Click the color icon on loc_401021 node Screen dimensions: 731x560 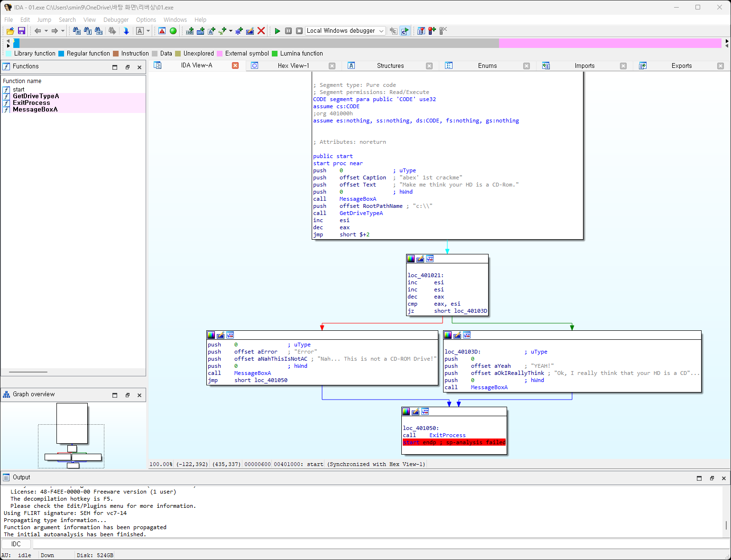(411, 259)
